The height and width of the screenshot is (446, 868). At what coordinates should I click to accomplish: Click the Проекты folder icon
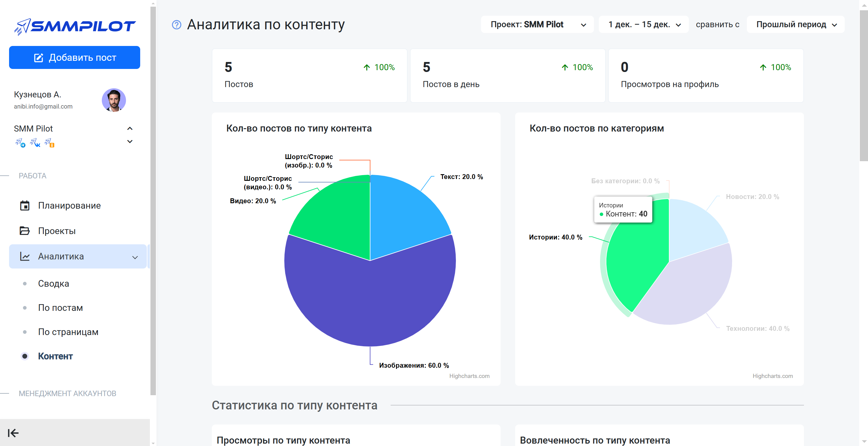[24, 231]
